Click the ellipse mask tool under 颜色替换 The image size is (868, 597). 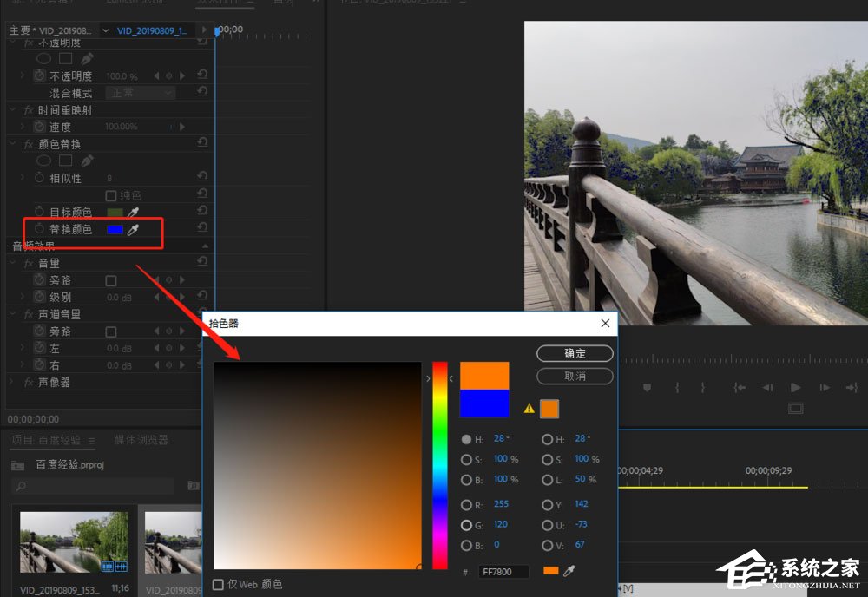point(43,161)
